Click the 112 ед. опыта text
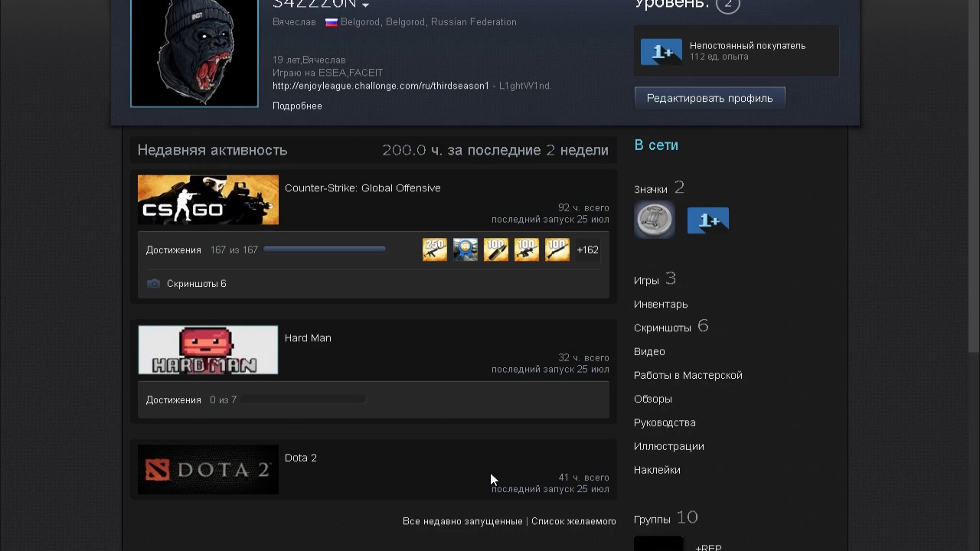The width and height of the screenshot is (980, 551). 719,57
